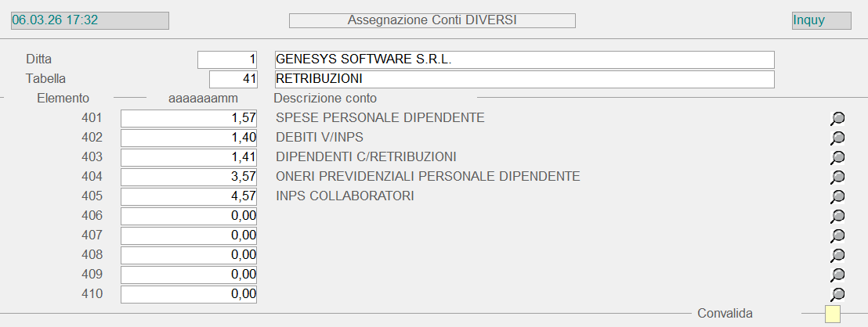Click the Inquy mode indicator

pos(821,20)
